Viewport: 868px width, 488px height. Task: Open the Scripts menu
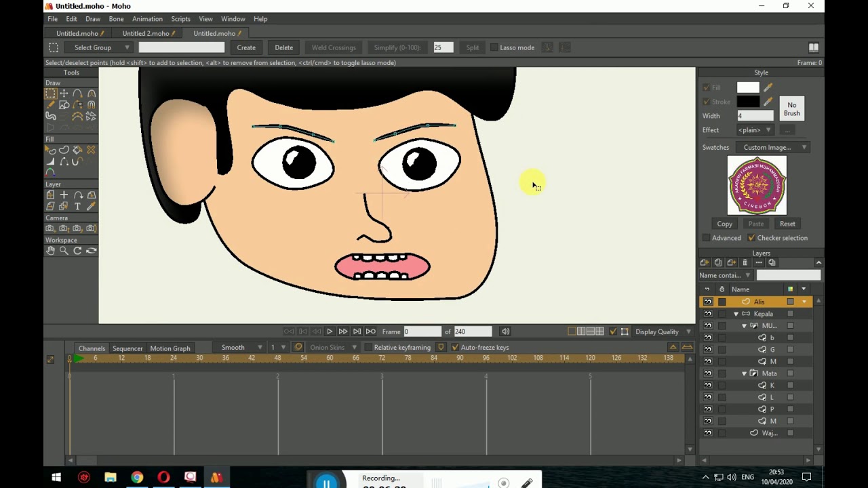180,19
